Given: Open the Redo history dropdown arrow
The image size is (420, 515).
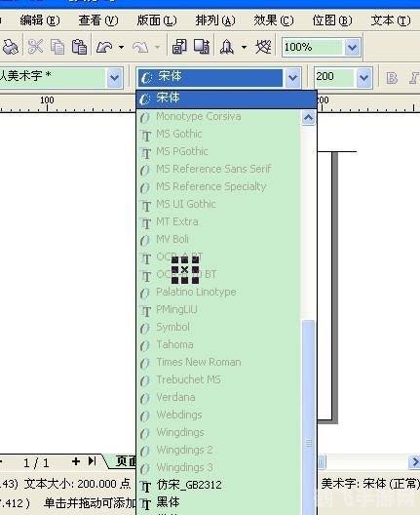Looking at the screenshot, I should pos(158,47).
